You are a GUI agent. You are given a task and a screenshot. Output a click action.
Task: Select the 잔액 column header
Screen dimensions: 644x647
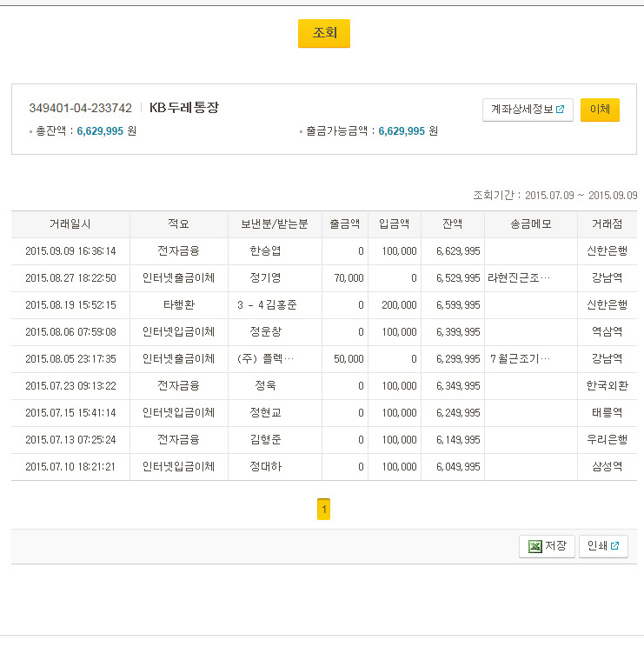click(x=452, y=223)
